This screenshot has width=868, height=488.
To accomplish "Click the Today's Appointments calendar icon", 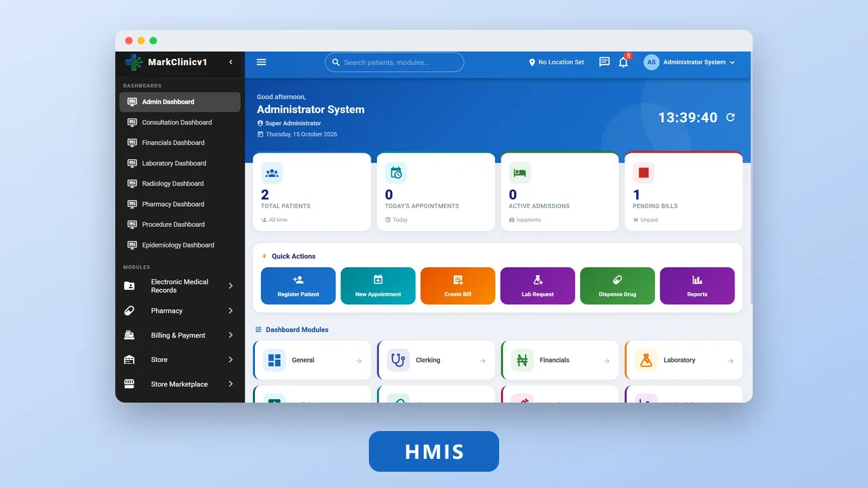I will [396, 173].
